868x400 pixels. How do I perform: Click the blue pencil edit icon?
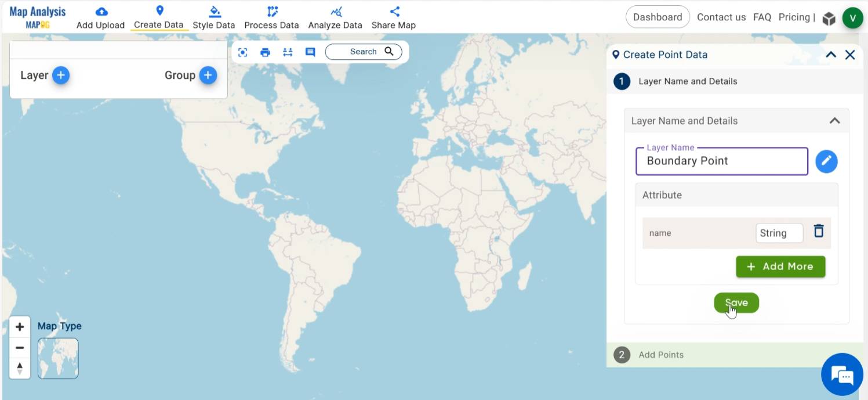click(826, 161)
